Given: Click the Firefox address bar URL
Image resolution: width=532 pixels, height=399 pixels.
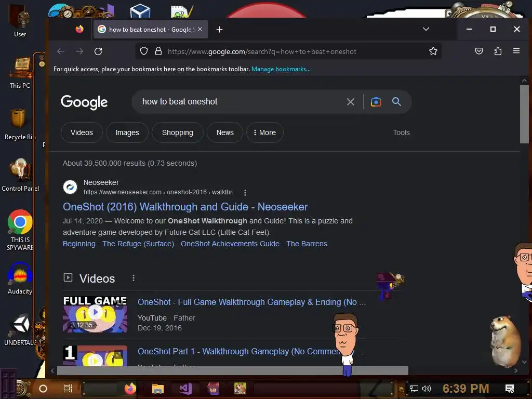Looking at the screenshot, I should (262, 51).
